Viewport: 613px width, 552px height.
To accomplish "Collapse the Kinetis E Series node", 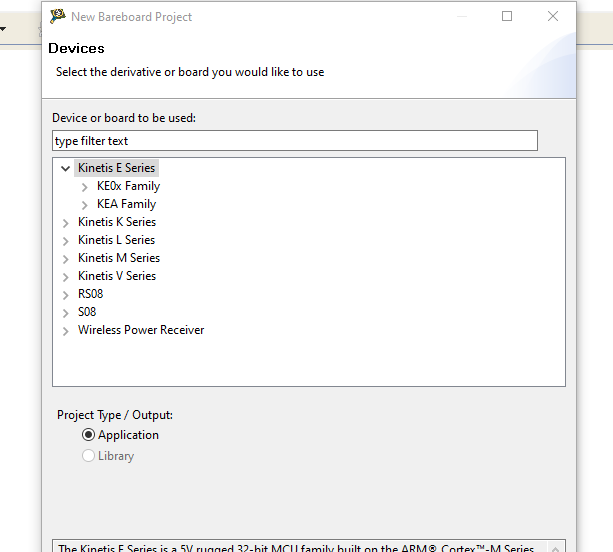I will point(66,169).
